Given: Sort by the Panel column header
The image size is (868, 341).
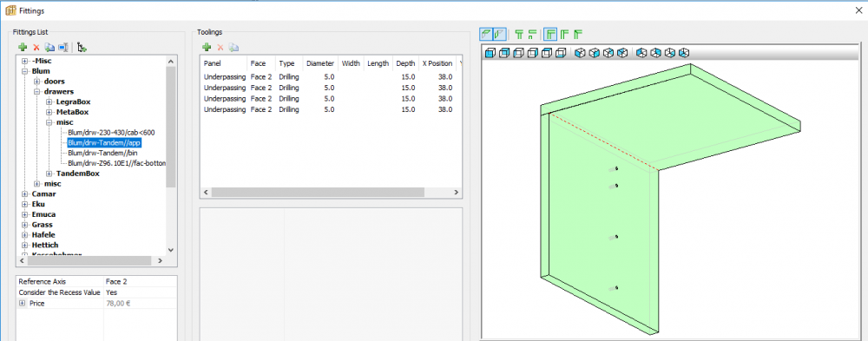Looking at the screenshot, I should point(223,63).
